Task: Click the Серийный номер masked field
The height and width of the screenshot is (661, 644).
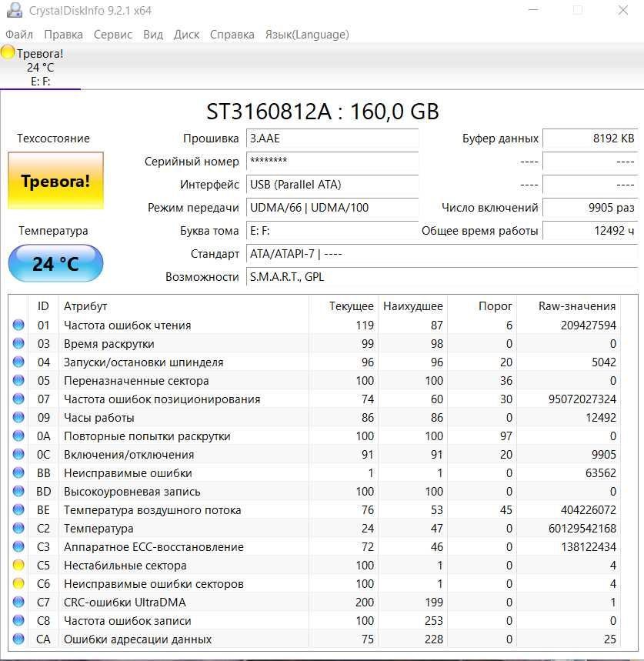Action: pos(332,162)
